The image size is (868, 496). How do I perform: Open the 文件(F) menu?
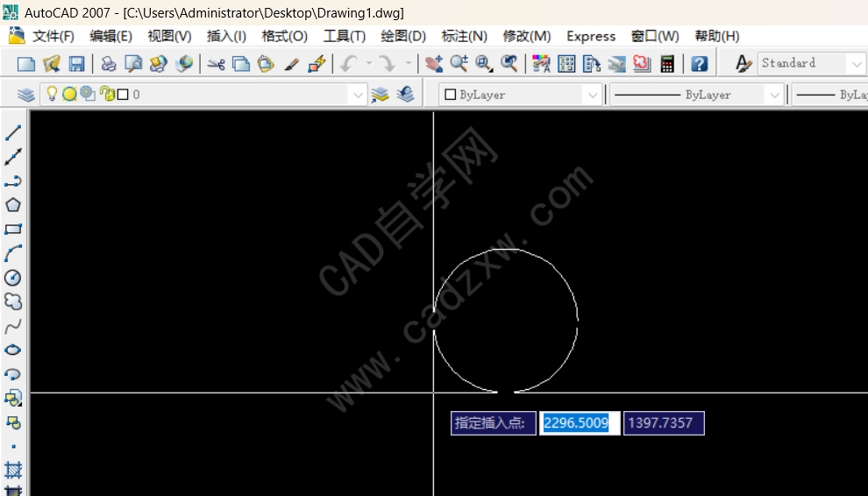pos(53,37)
